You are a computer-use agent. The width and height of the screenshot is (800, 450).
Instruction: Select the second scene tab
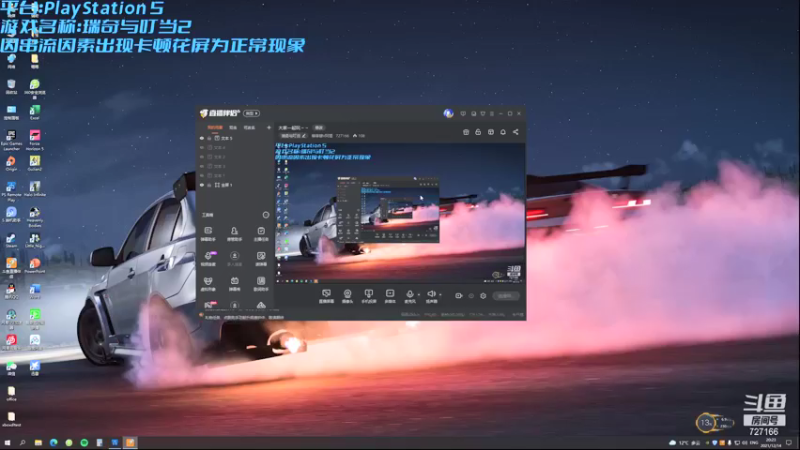233,128
